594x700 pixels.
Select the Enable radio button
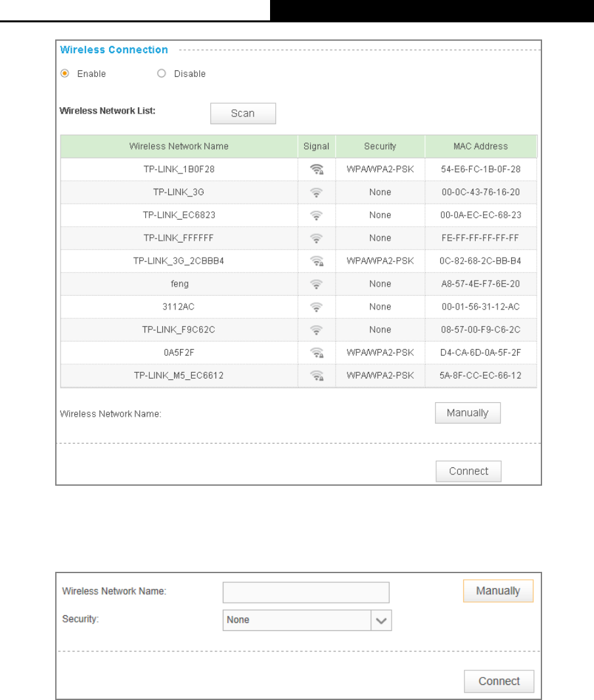click(65, 73)
